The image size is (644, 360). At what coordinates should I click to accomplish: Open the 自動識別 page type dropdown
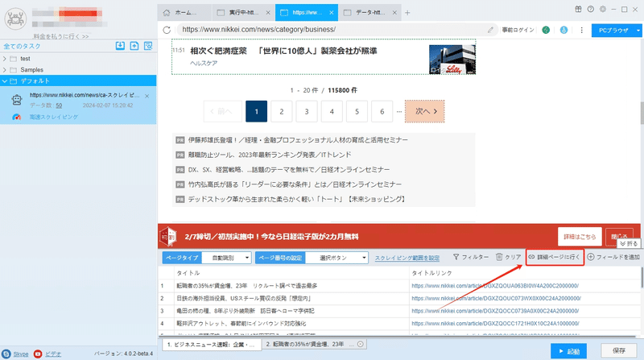pos(226,258)
